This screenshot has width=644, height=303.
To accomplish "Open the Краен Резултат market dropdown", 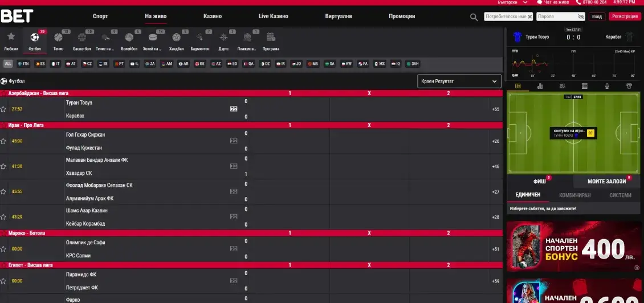I will tap(459, 81).
